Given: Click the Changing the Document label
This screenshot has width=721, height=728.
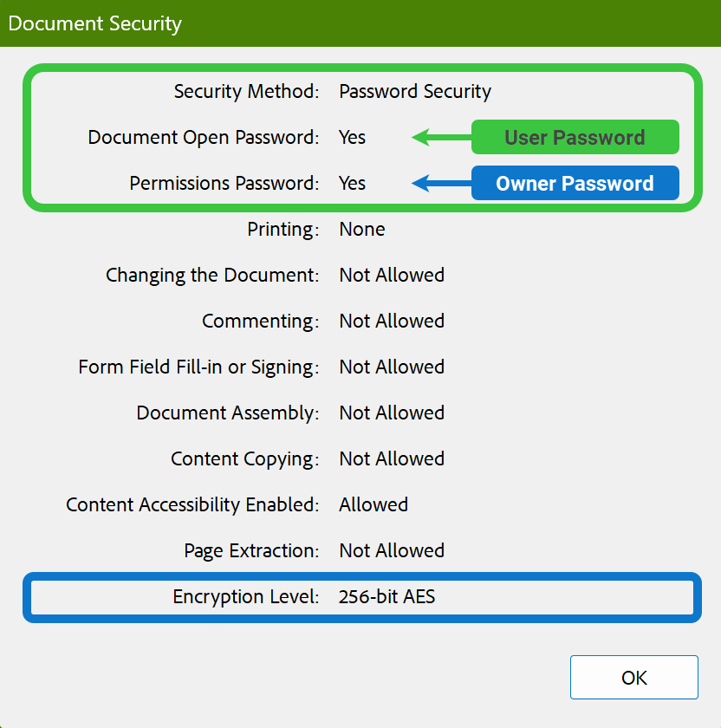Looking at the screenshot, I should coord(213,275).
